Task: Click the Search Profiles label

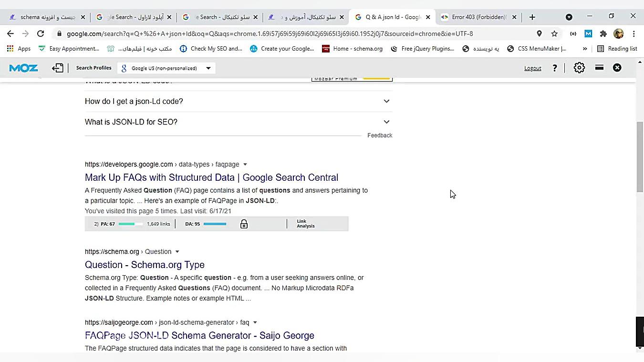Action: (93, 68)
